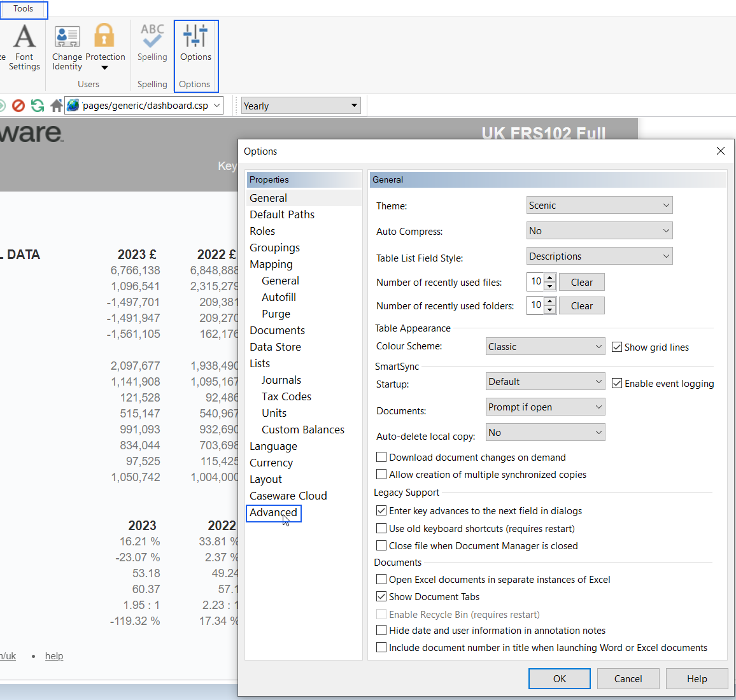Uncheck Show Document Tabs
The image size is (736, 700).
[381, 596]
